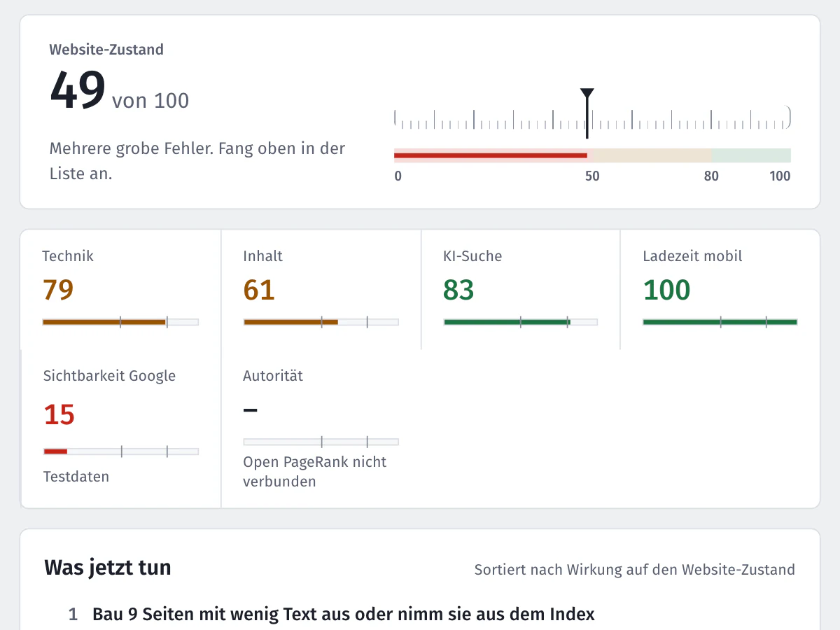Screen dimensions: 840x630
Task: Click 'Mehrere grobe Fehler' description text
Action: 197,161
